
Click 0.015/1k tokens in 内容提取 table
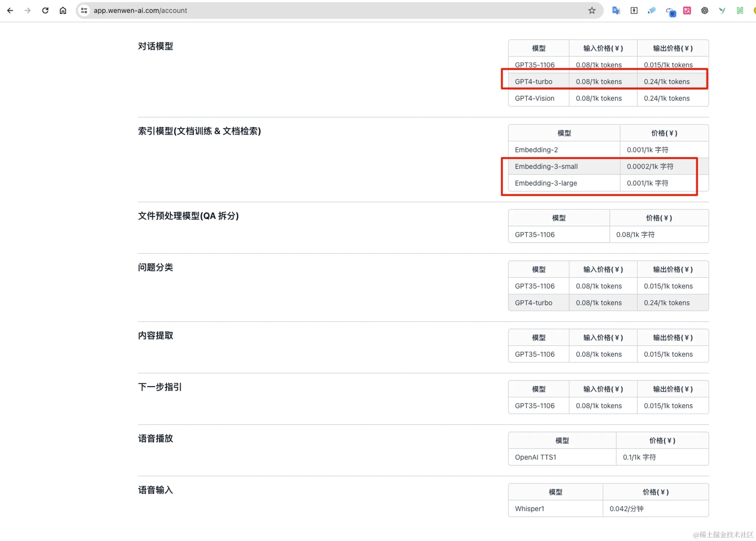672,354
